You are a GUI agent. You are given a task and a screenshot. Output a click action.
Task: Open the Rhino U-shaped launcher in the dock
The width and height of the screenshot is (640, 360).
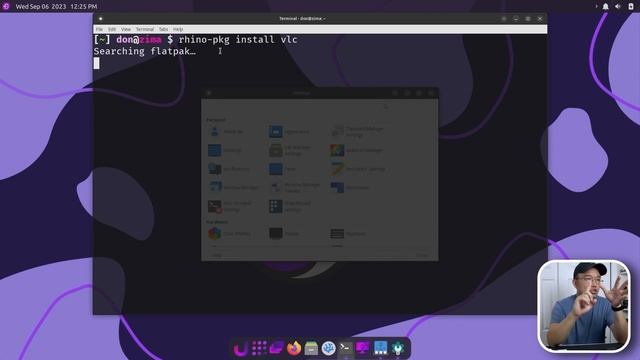pyautogui.click(x=240, y=349)
